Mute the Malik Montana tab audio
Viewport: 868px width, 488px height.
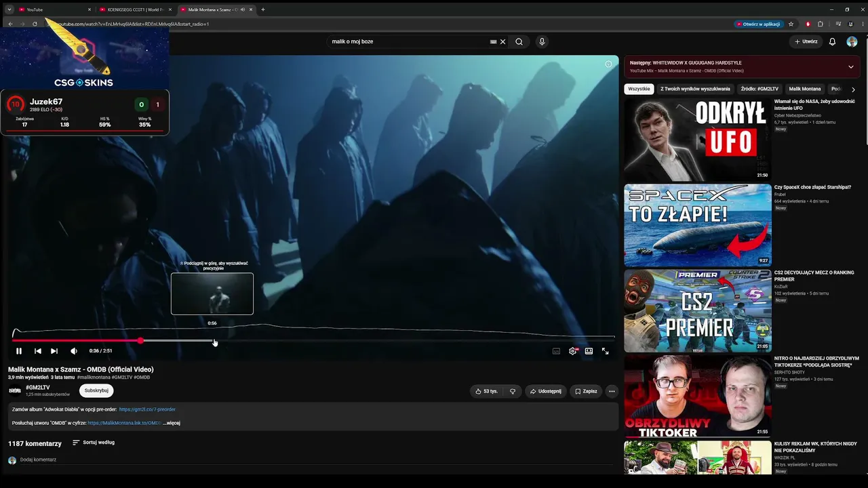tap(242, 9)
